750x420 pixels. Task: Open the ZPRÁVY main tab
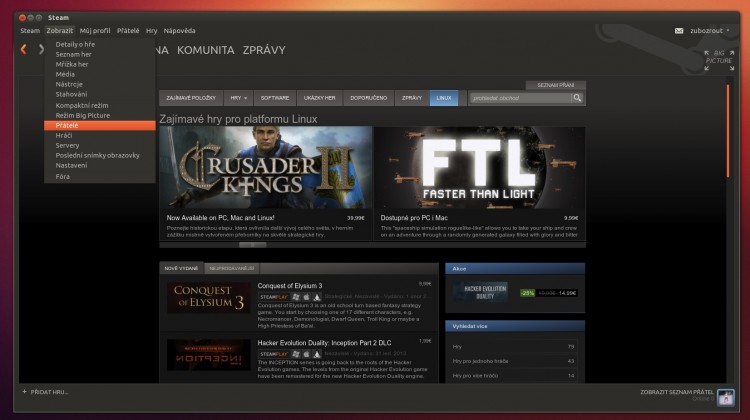pyautogui.click(x=264, y=50)
